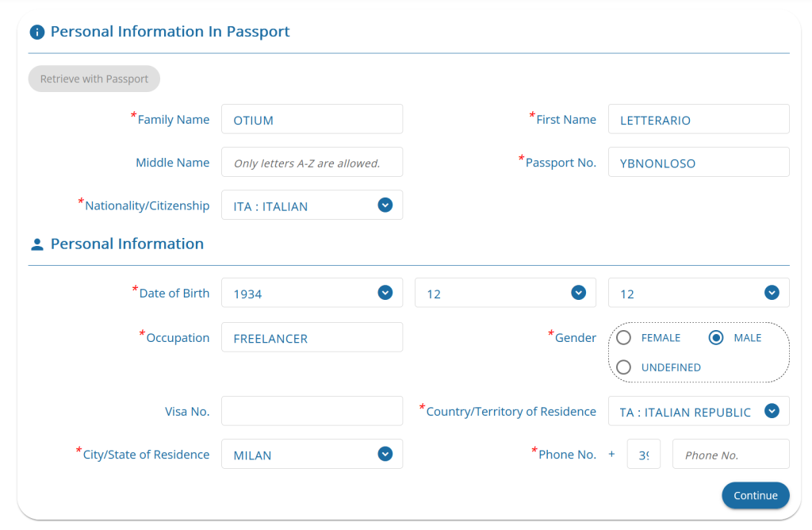812x530 pixels.
Task: Focus the Family Name field OTIUM
Action: (312, 119)
